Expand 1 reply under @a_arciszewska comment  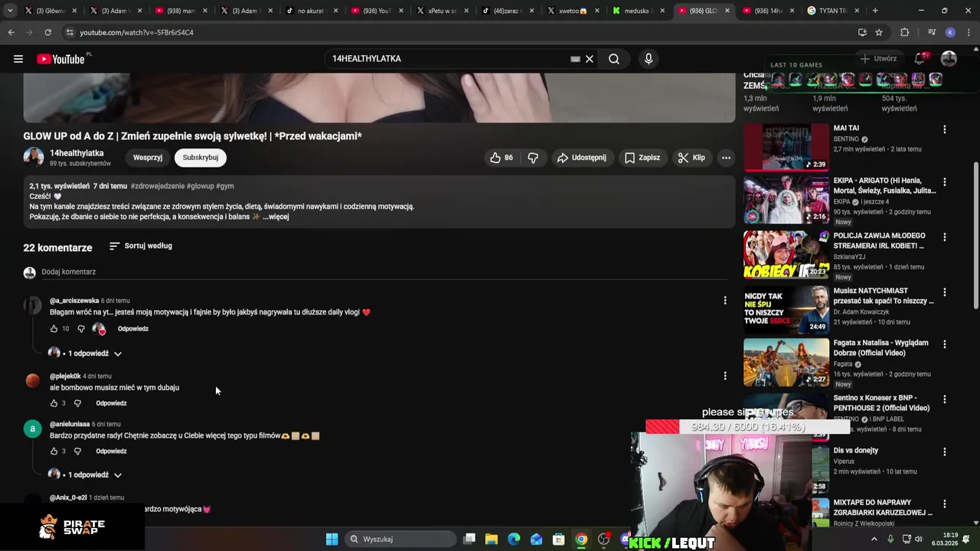(x=86, y=354)
